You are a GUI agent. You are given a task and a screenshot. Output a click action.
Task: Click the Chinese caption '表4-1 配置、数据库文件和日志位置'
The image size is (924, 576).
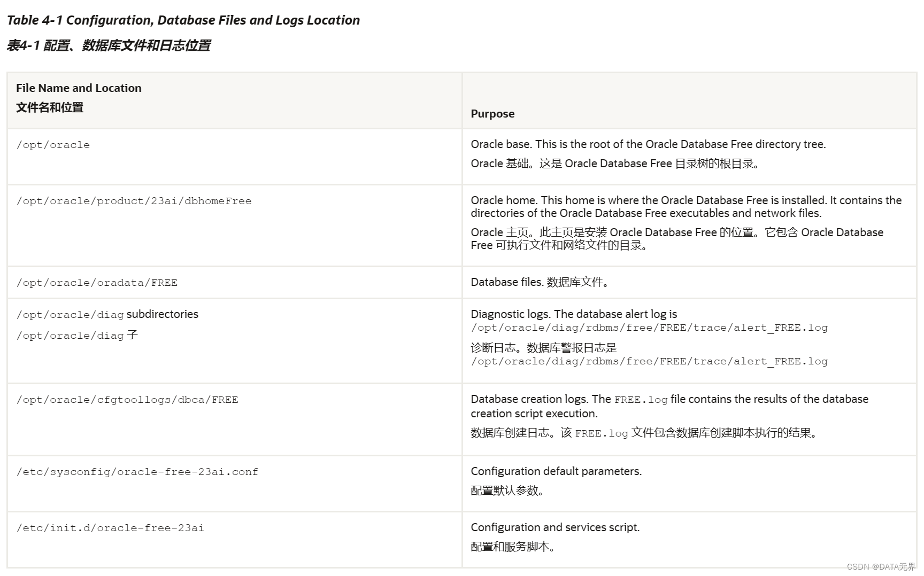(x=109, y=45)
